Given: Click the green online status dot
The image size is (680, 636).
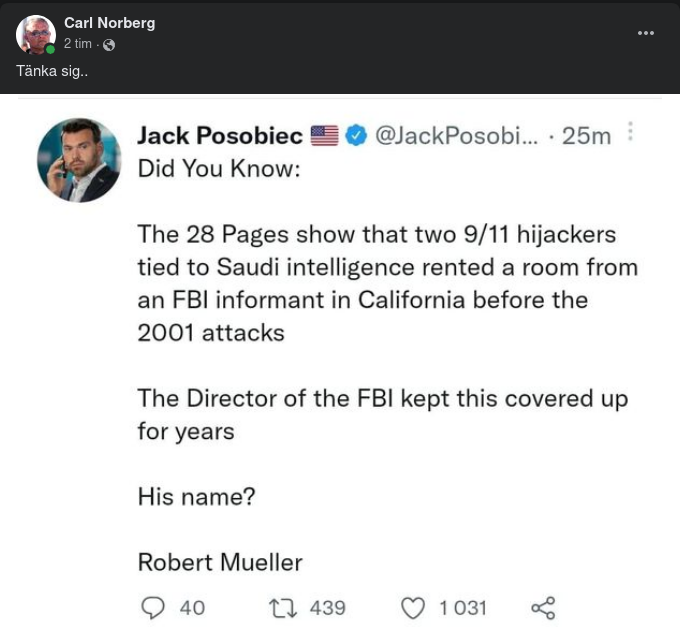Looking at the screenshot, I should coord(50,48).
